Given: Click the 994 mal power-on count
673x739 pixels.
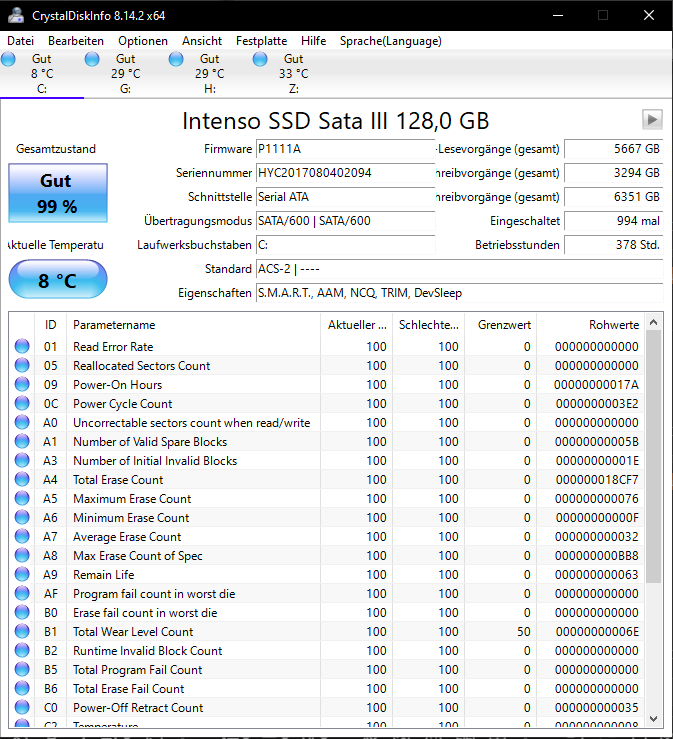Looking at the screenshot, I should [x=614, y=221].
